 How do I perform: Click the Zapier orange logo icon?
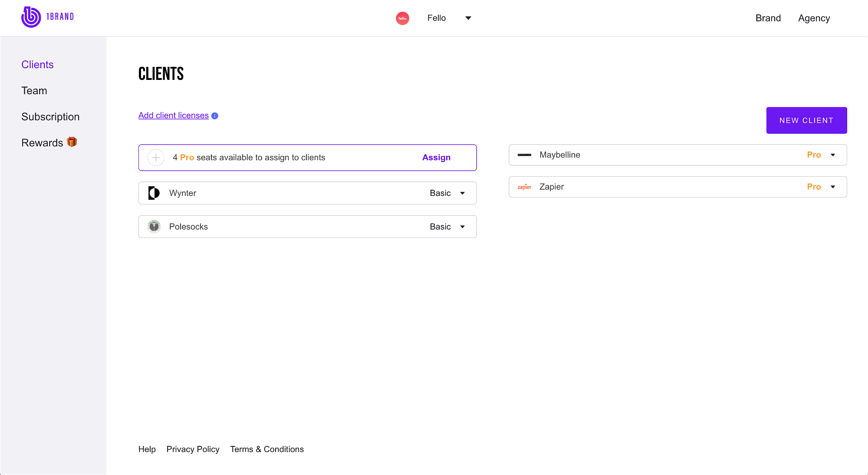(x=524, y=187)
